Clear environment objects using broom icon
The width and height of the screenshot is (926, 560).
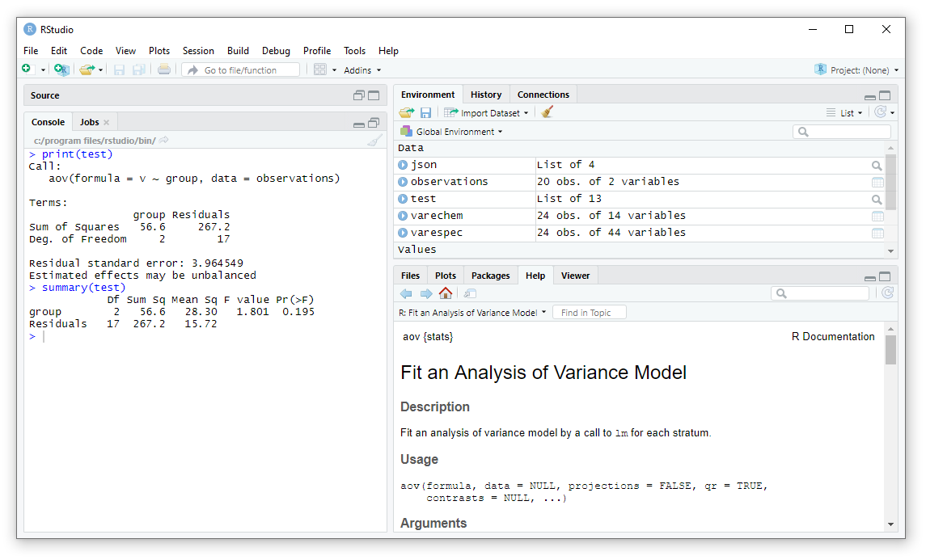(x=548, y=113)
